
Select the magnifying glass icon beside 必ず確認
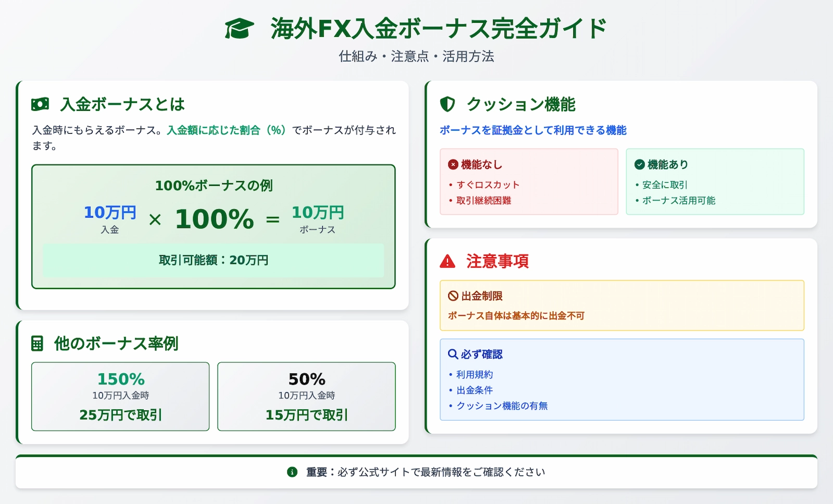click(451, 354)
